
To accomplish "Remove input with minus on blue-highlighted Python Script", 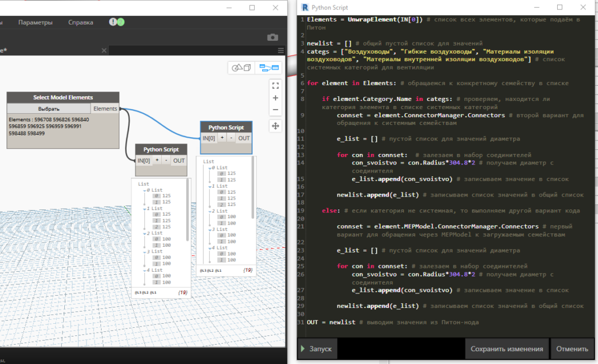I will click(231, 138).
